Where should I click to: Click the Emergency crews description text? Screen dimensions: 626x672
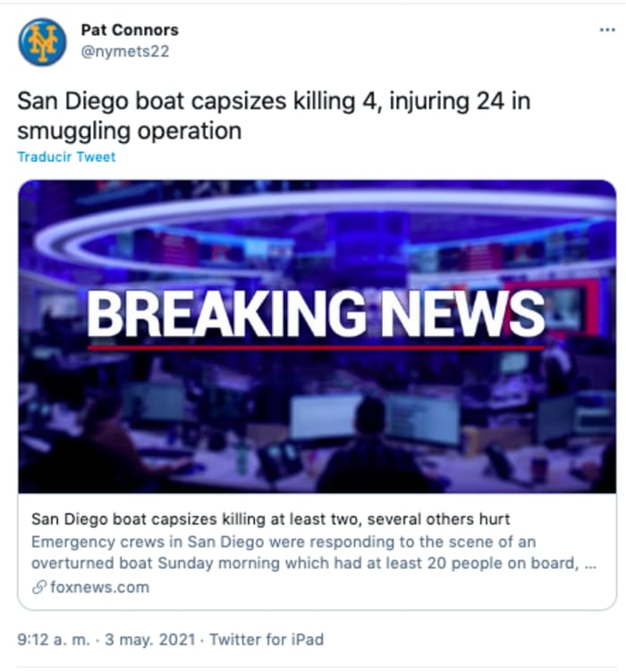[283, 541]
